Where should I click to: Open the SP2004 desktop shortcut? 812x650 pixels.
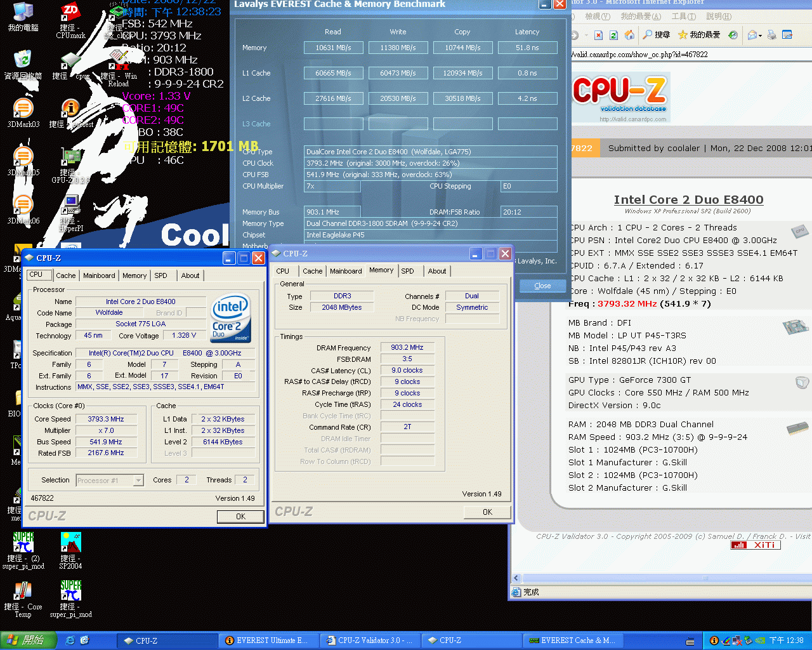pos(70,551)
